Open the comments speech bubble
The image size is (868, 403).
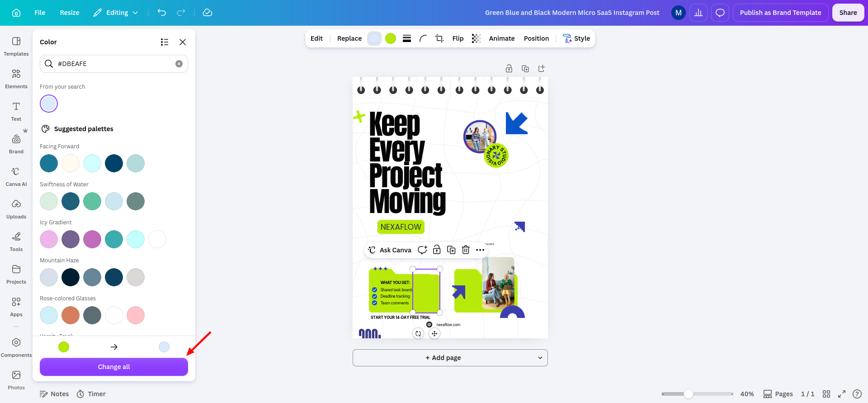click(x=720, y=13)
